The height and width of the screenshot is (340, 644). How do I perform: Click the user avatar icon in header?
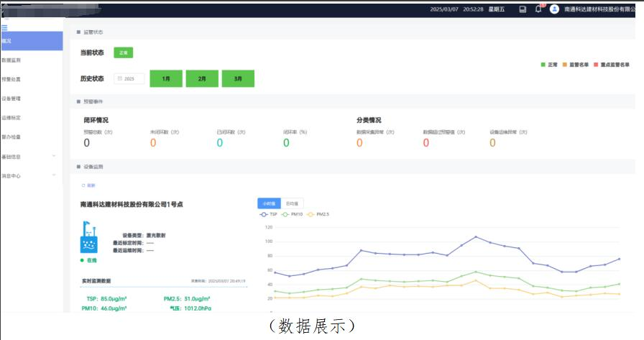pos(554,9)
